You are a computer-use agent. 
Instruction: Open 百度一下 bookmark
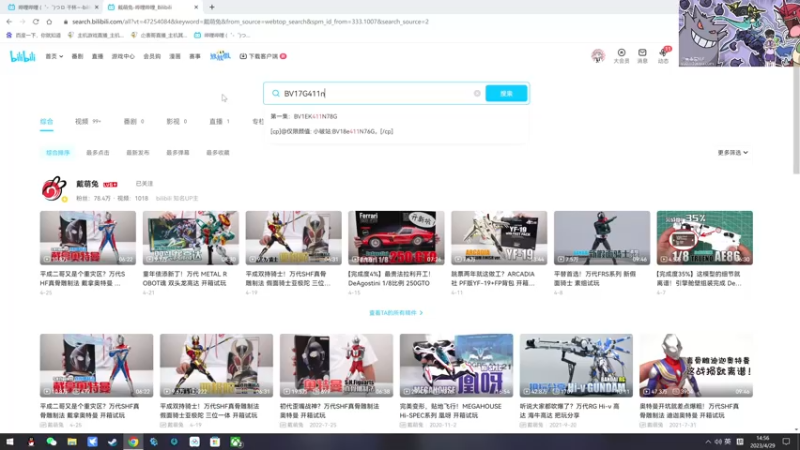click(33, 35)
